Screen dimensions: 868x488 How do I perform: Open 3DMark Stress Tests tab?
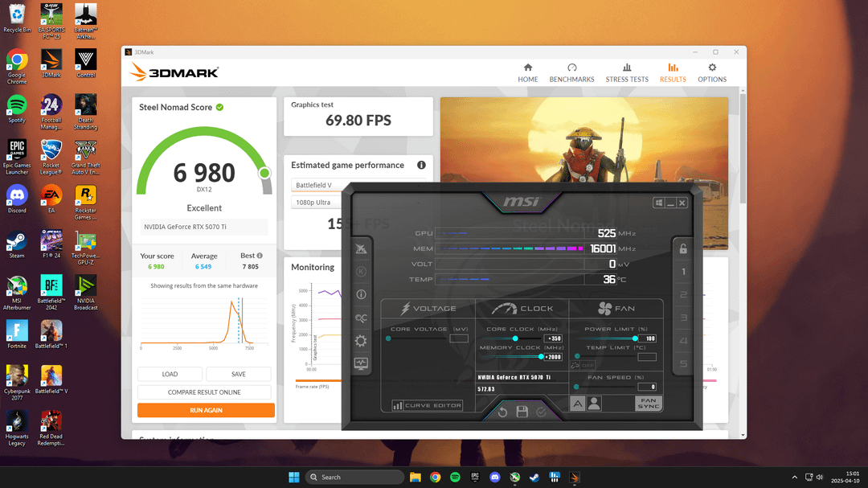click(x=627, y=73)
